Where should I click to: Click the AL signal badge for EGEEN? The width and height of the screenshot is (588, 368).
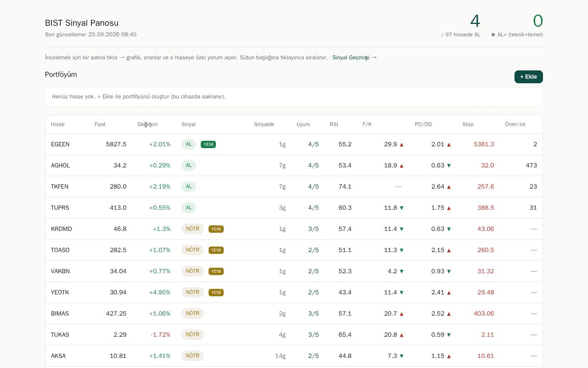(x=189, y=144)
